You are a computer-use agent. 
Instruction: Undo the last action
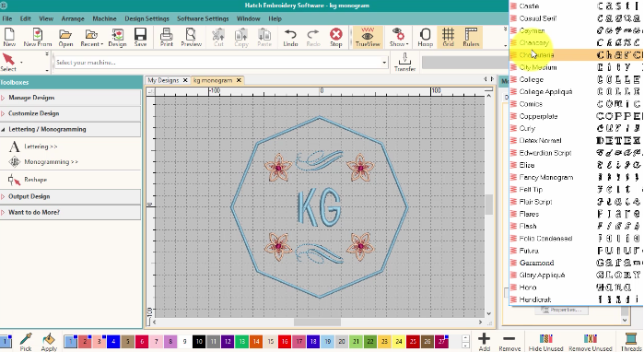pos(290,37)
